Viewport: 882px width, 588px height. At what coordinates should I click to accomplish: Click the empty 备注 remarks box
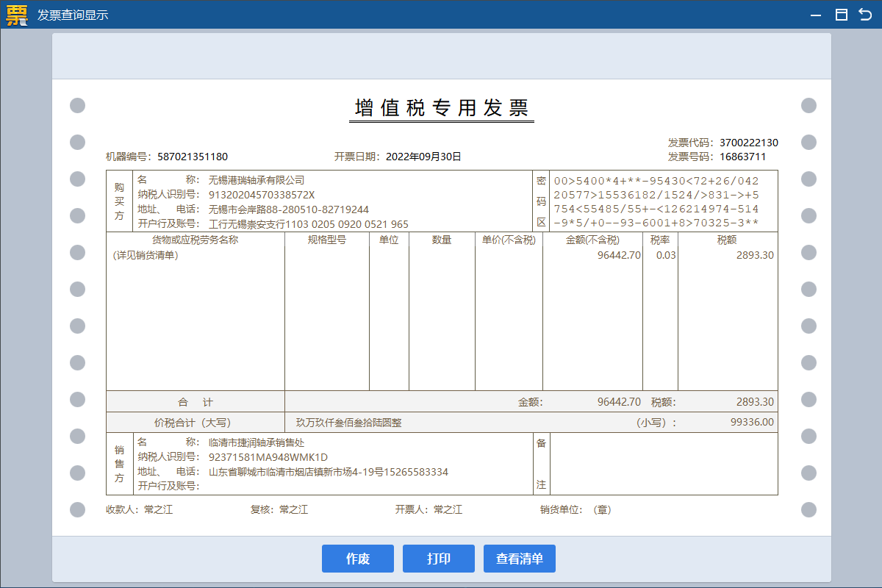tap(663, 464)
